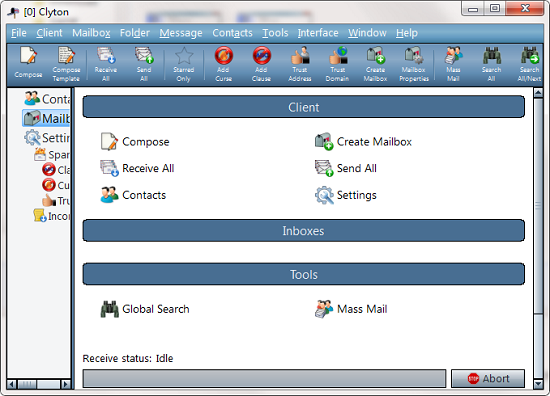This screenshot has height=396, width=550.
Task: Click the Mass Mail toolbar icon
Action: coord(453,64)
